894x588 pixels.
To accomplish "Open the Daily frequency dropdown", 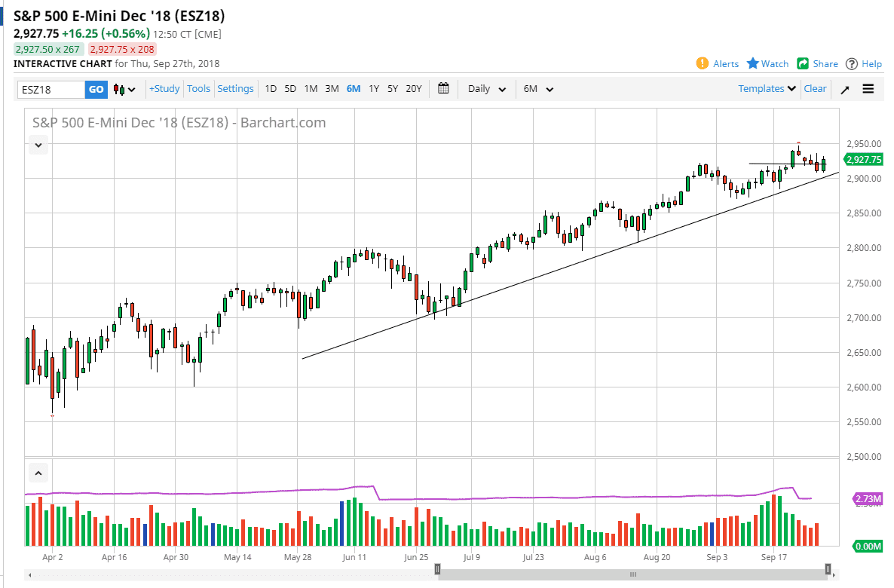I will (x=486, y=88).
